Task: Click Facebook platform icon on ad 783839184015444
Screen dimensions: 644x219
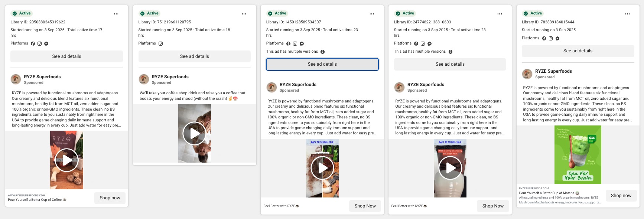Action: 544,38
